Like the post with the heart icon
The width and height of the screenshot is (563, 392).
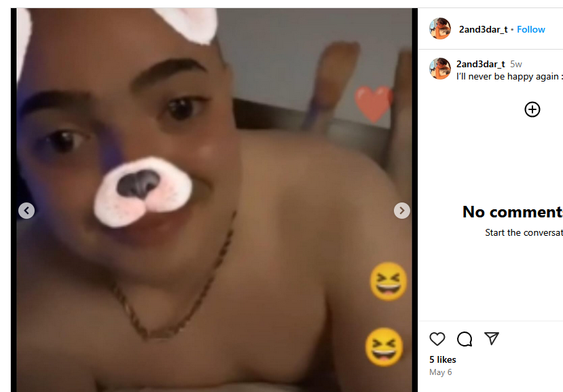pos(437,339)
